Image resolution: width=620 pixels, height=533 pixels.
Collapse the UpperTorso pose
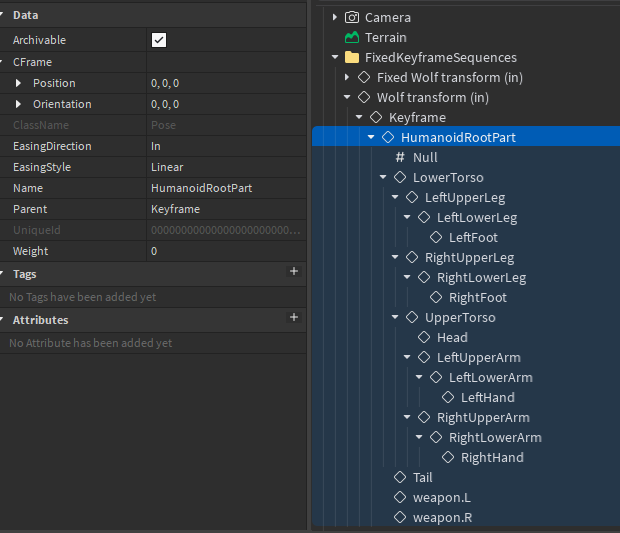pos(395,317)
